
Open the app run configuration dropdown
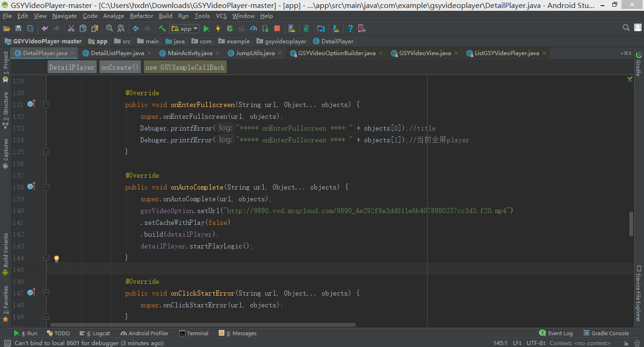(184, 28)
